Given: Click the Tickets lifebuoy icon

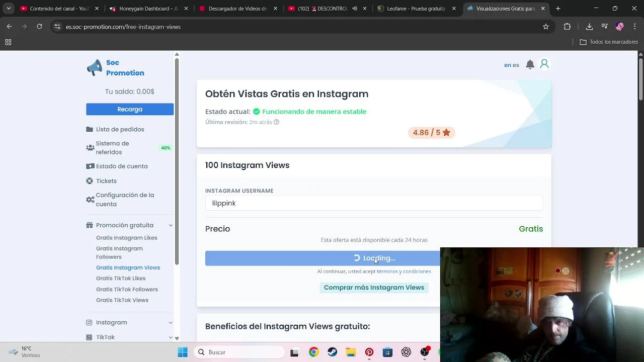Looking at the screenshot, I should (x=90, y=181).
